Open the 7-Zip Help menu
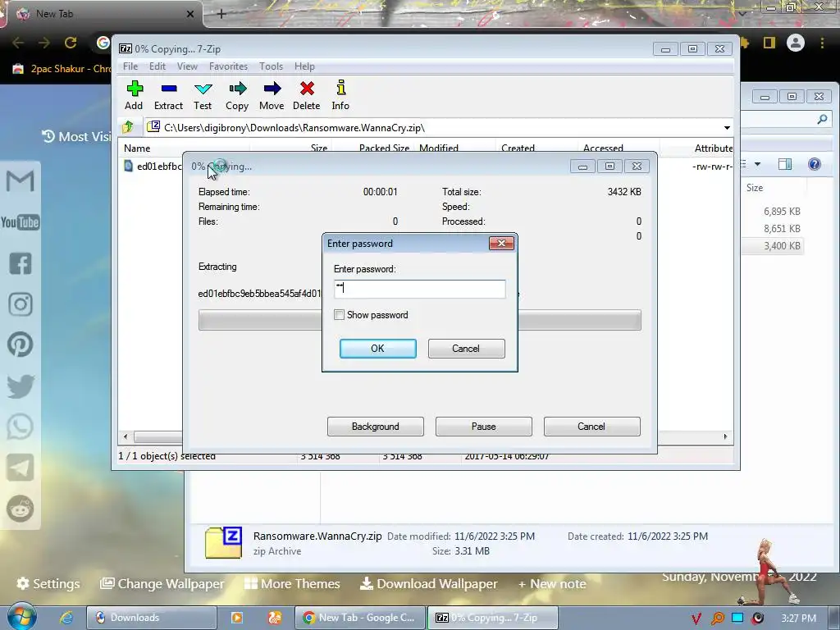This screenshot has height=630, width=840. click(x=304, y=66)
